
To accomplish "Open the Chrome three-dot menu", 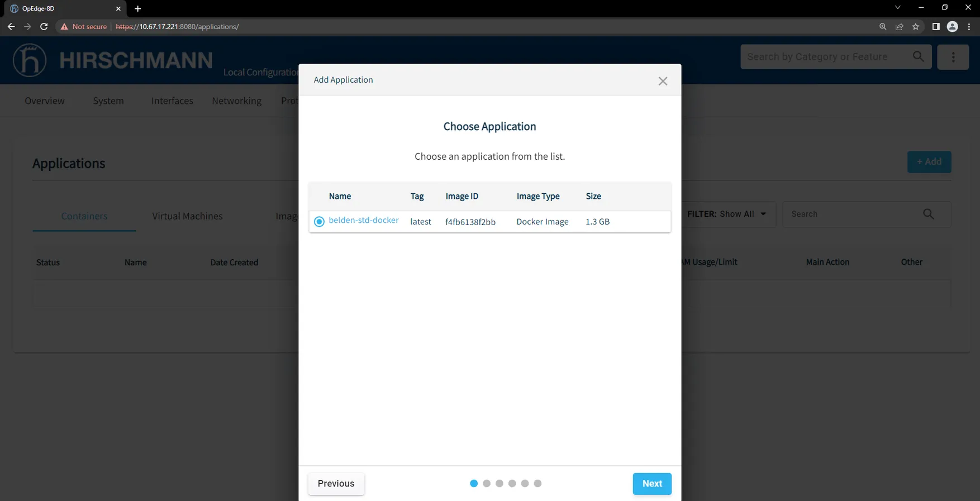I will coord(969,27).
